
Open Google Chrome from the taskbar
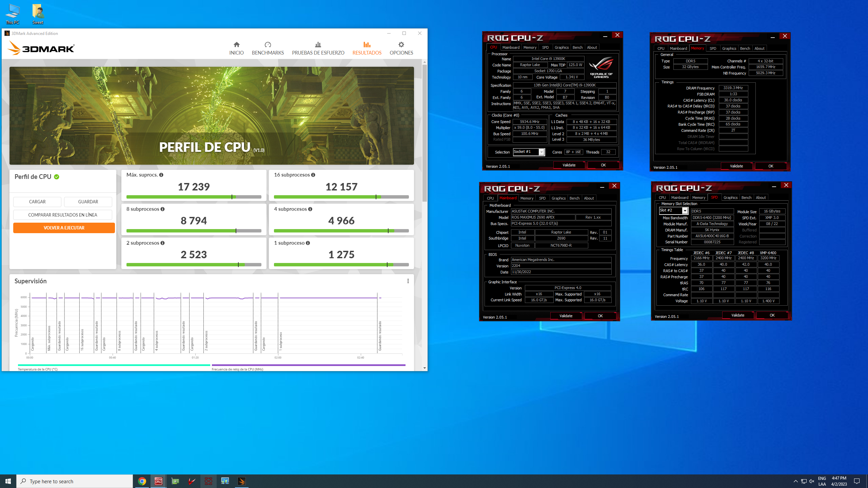142,481
